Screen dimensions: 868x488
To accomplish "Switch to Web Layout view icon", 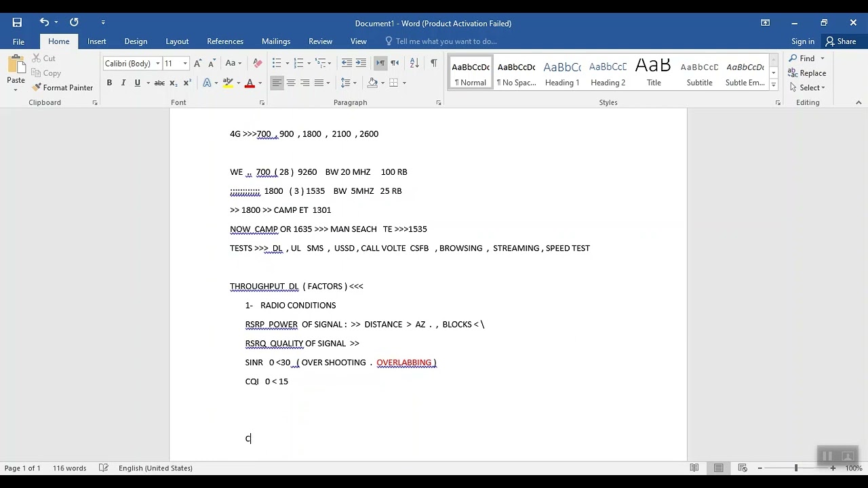I will coord(743,468).
